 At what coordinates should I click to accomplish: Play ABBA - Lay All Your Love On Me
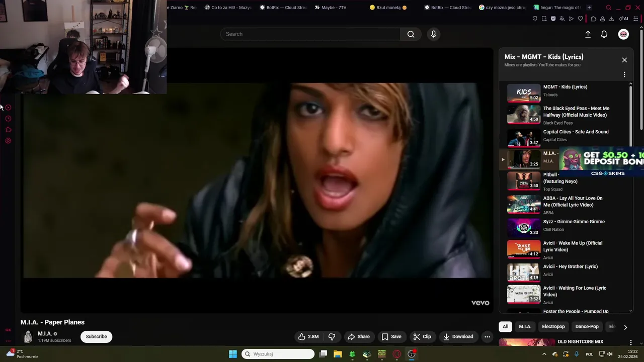[x=565, y=205]
